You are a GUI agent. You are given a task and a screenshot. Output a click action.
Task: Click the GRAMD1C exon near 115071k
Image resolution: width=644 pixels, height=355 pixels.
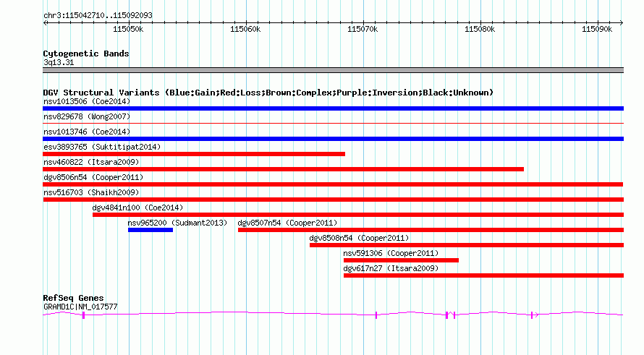tap(376, 315)
